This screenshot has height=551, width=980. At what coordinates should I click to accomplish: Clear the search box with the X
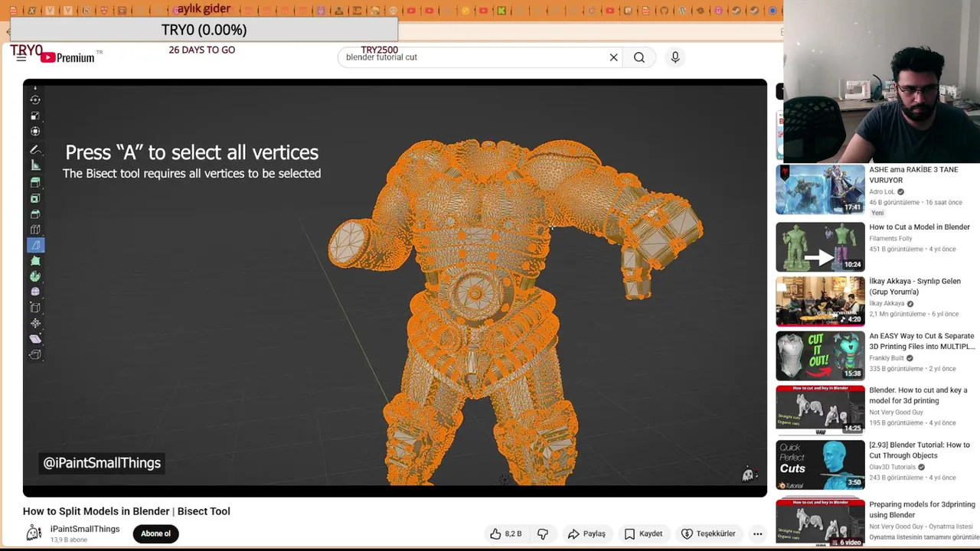(x=613, y=57)
